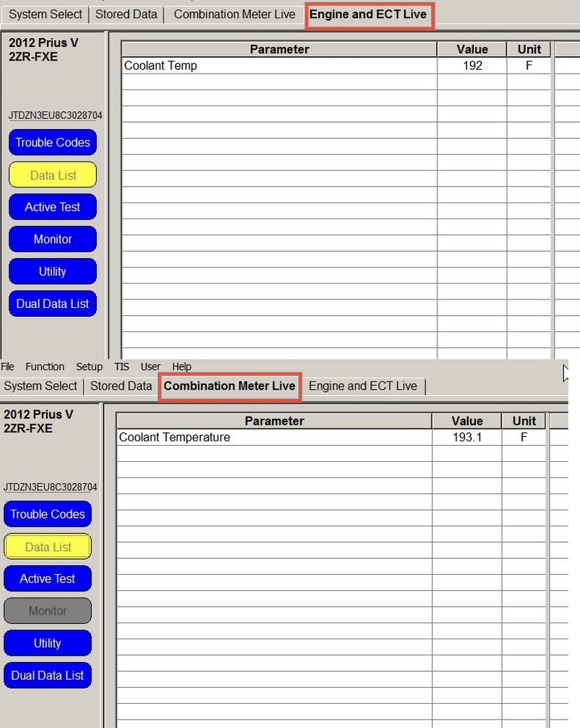
Task: Select the Coolant Temperature row showing 193.1
Action: 274,438
